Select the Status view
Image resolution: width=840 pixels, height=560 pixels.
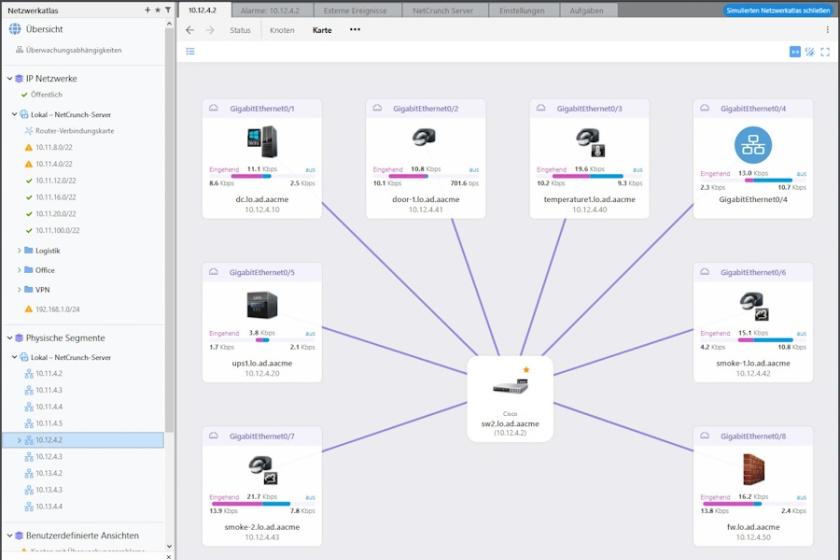(x=240, y=30)
